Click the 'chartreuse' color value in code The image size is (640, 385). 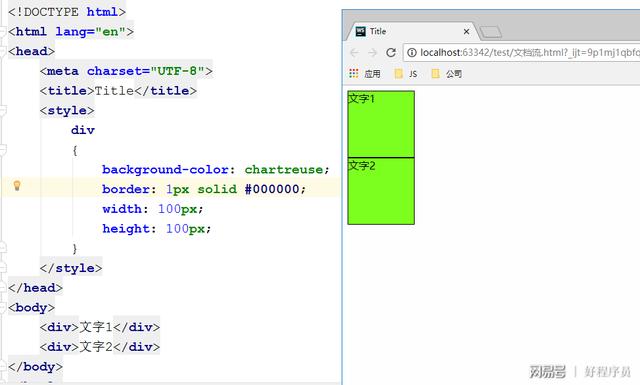coord(284,169)
